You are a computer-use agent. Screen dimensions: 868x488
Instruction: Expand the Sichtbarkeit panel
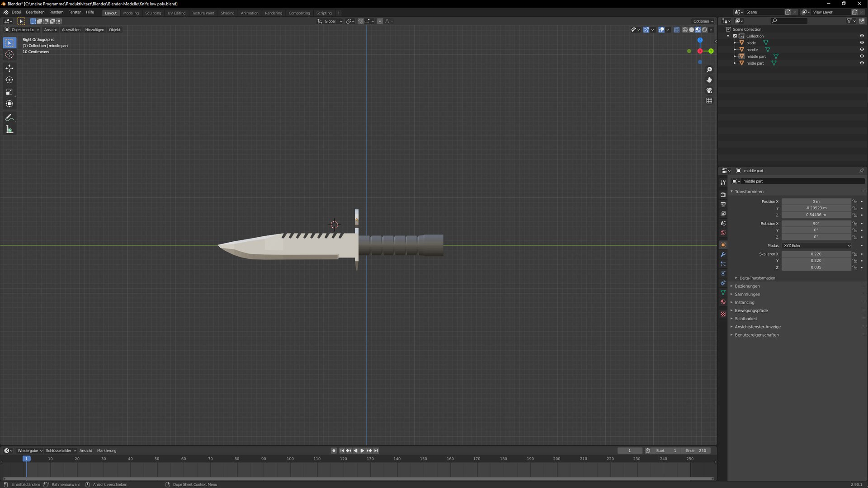click(745, 319)
